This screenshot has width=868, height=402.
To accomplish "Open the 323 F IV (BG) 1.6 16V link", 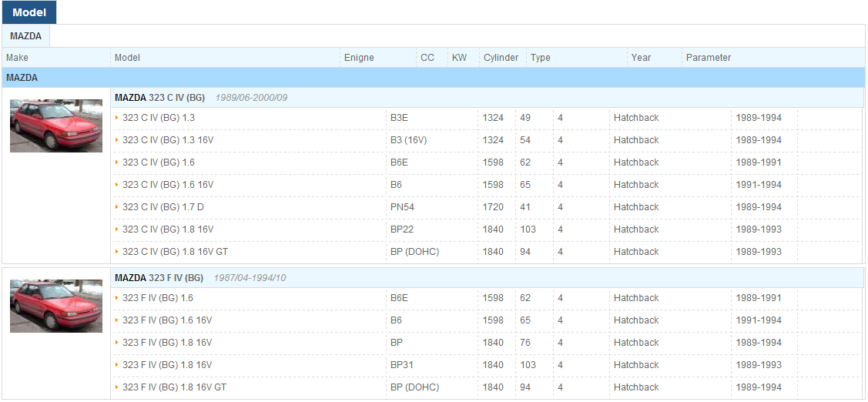I will click(x=167, y=320).
